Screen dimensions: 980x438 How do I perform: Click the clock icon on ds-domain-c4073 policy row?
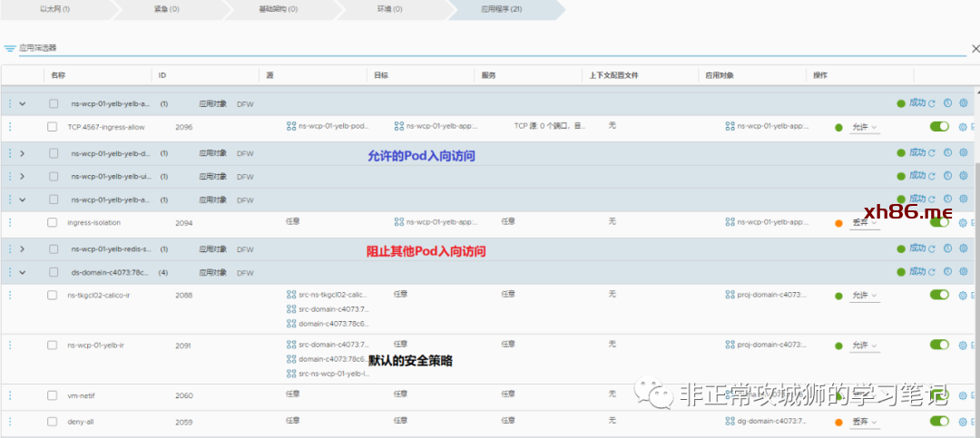[x=947, y=272]
